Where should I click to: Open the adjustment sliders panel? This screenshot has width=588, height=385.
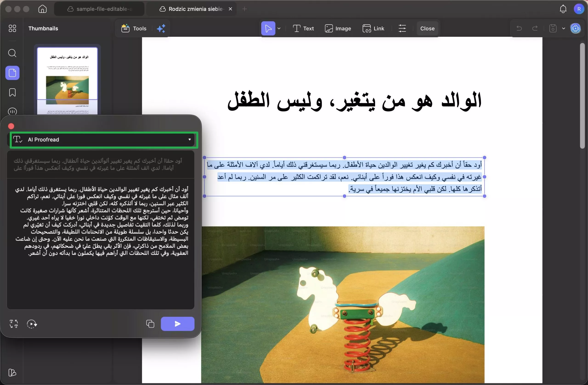pos(402,28)
